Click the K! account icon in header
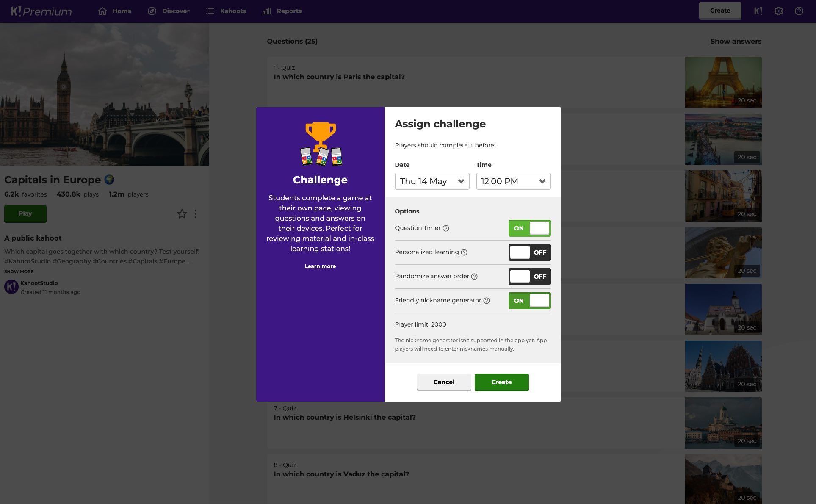The height and width of the screenshot is (504, 816). (757, 11)
